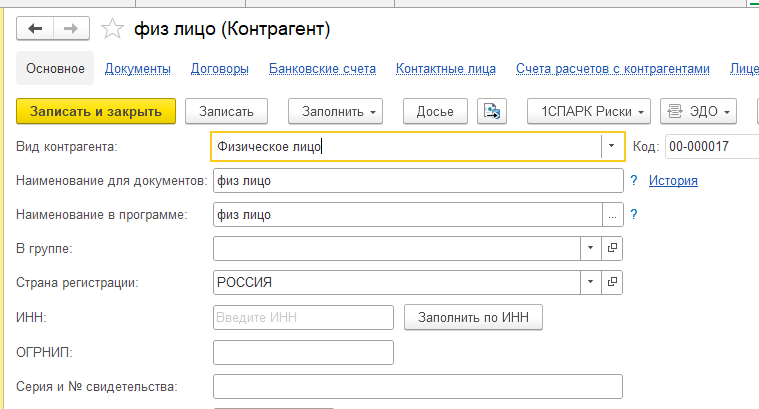Click the ellipsis button in Наименование в программе
Viewport: 759px width, 409px height.
coord(612,215)
